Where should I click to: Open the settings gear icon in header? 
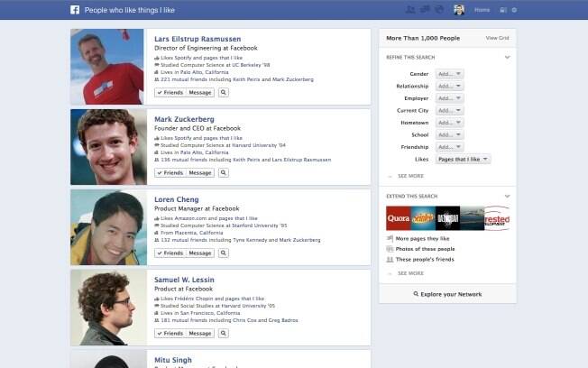[514, 10]
